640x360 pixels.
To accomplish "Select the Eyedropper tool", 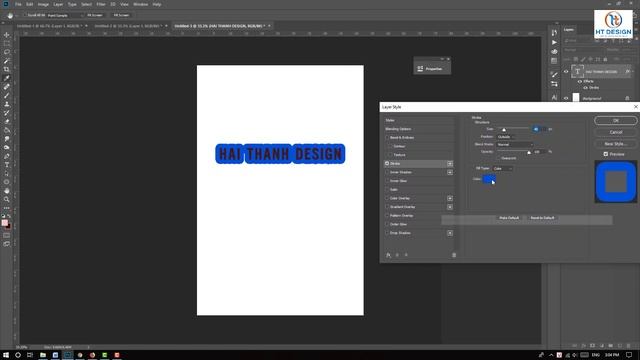I will click(7, 78).
